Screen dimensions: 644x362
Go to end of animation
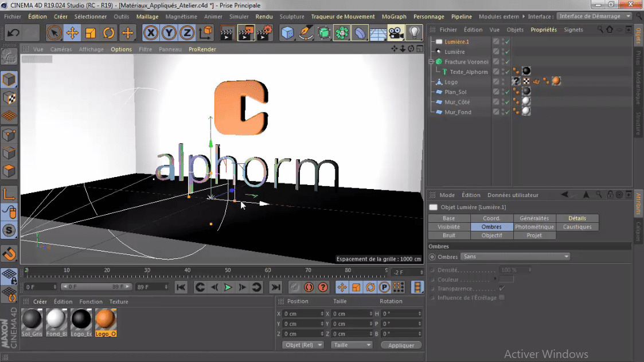[276, 288]
